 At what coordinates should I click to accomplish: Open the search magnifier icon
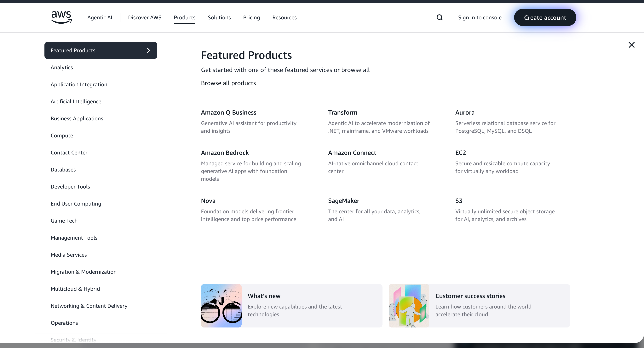pos(440,18)
